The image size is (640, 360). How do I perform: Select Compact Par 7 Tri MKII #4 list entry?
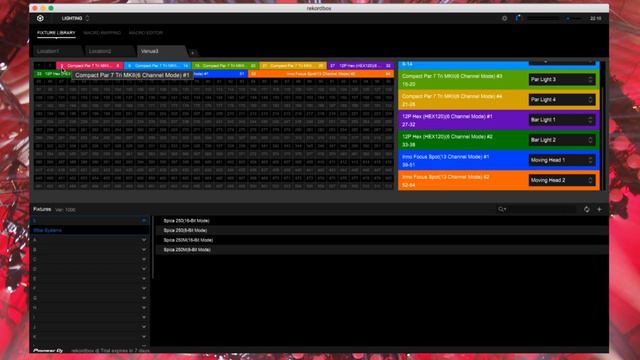click(499, 100)
